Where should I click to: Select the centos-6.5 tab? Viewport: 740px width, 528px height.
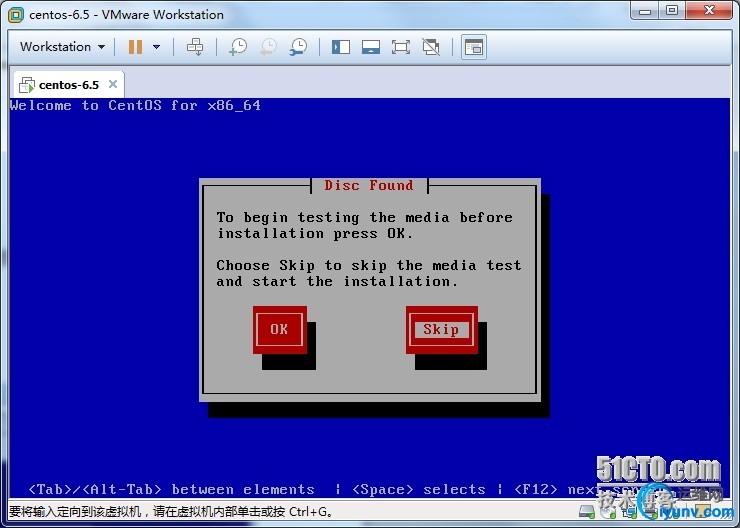click(x=69, y=85)
